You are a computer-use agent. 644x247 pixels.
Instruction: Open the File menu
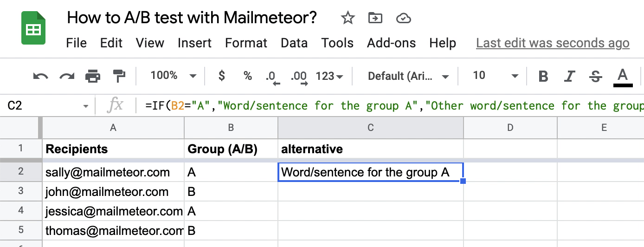coord(77,43)
